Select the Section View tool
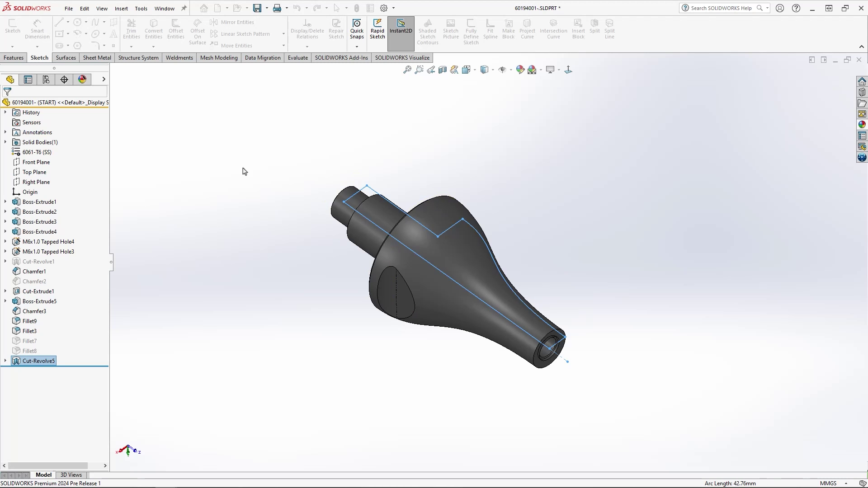Image resolution: width=868 pixels, height=488 pixels. pos(442,70)
